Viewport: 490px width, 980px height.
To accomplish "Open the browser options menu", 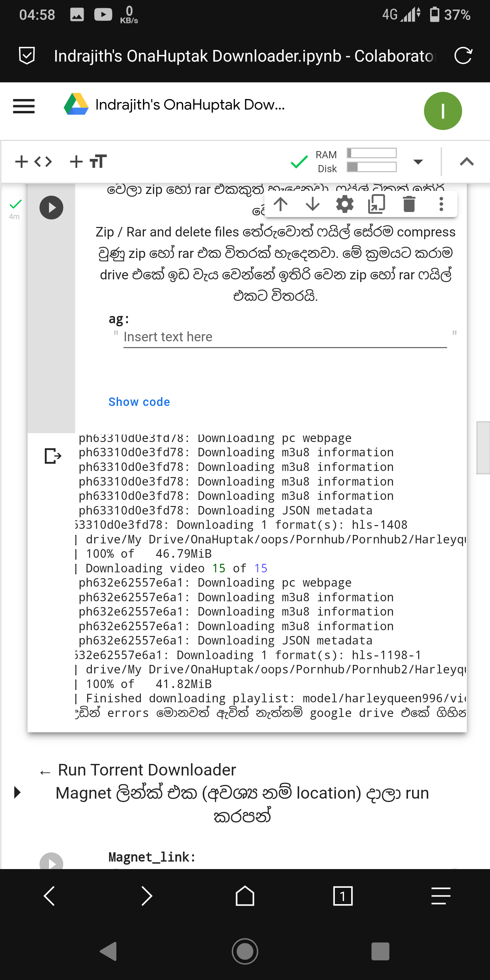I will point(441,896).
